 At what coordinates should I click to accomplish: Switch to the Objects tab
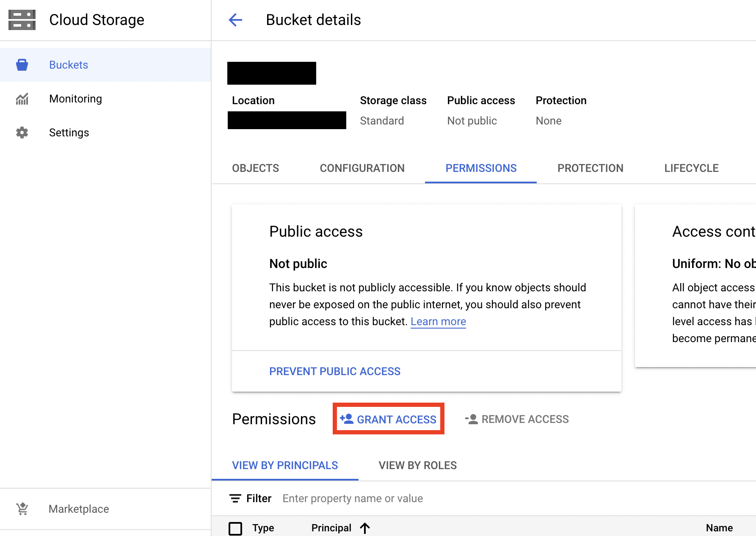point(256,168)
